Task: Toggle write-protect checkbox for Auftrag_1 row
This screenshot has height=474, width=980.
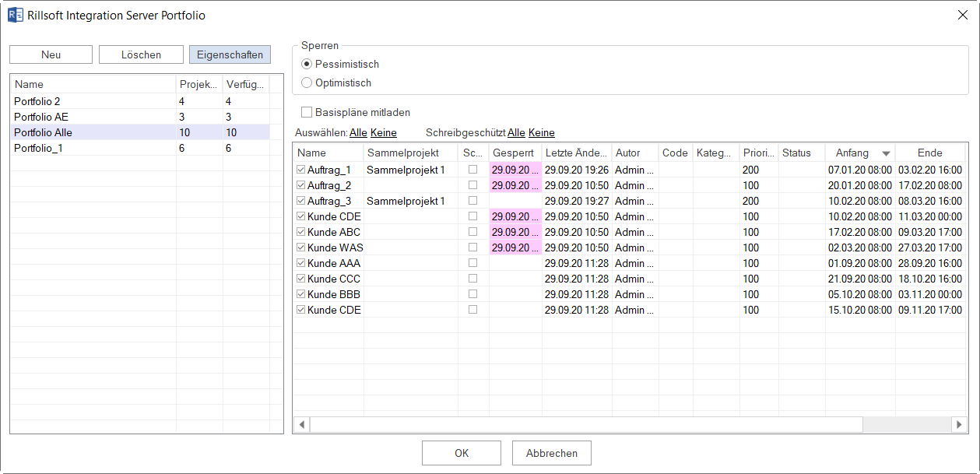Action: coord(472,170)
